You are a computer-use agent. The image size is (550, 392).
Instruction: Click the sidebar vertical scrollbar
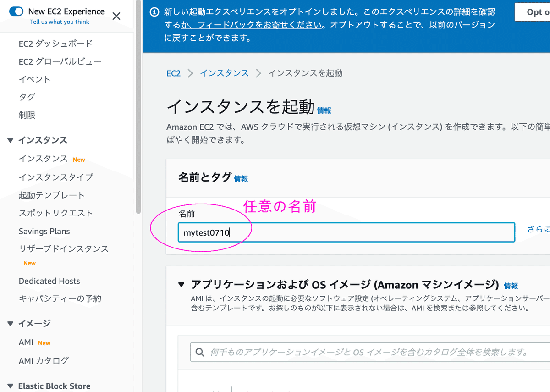(x=138, y=107)
